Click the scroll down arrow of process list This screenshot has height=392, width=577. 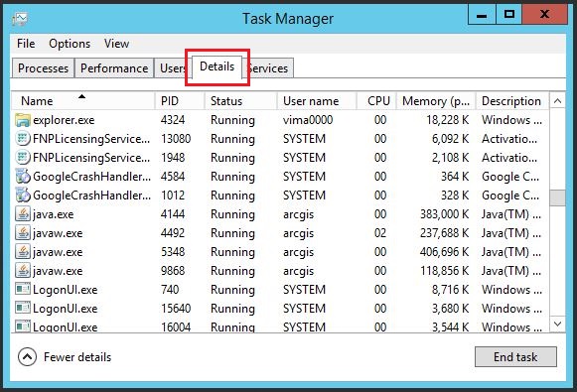click(x=557, y=324)
